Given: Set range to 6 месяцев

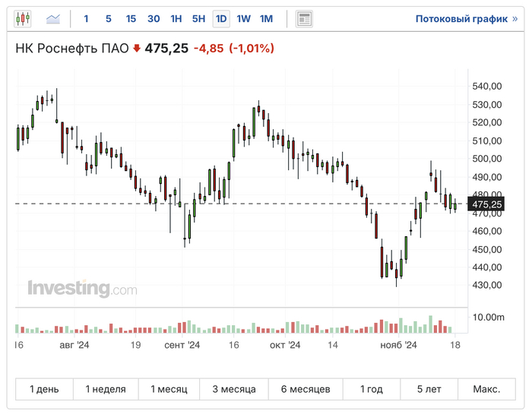Looking at the screenshot, I should [306, 389].
